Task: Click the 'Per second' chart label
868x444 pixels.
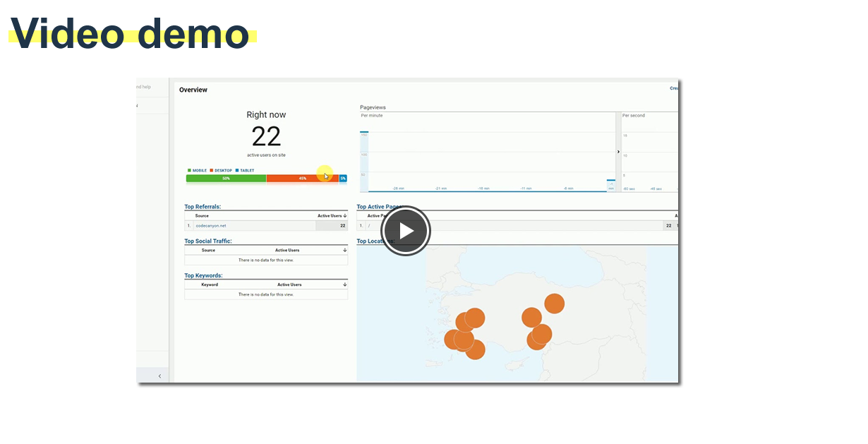Action: click(x=633, y=115)
